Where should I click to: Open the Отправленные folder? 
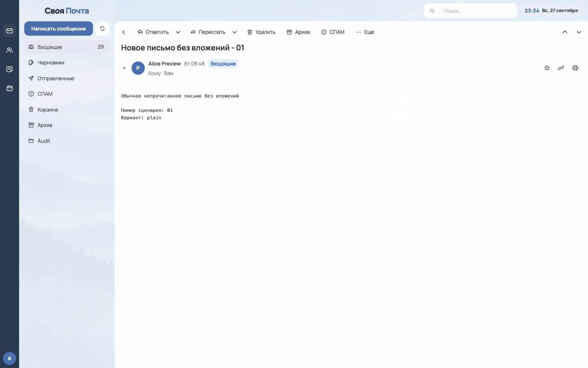67,78
